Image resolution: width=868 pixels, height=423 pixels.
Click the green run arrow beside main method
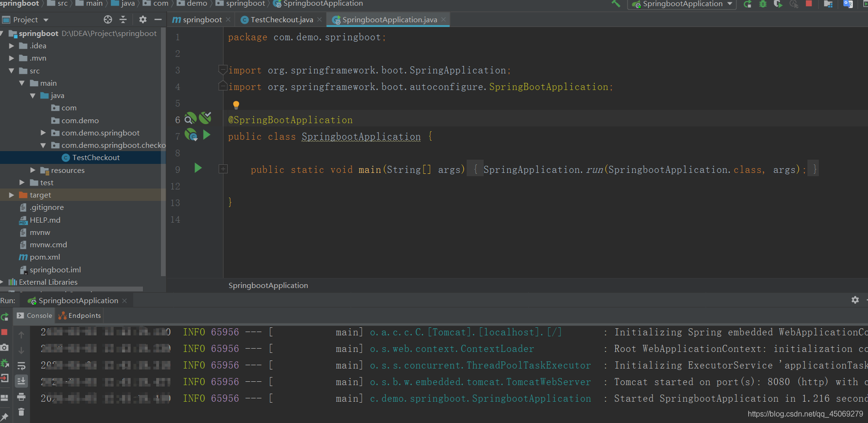198,168
